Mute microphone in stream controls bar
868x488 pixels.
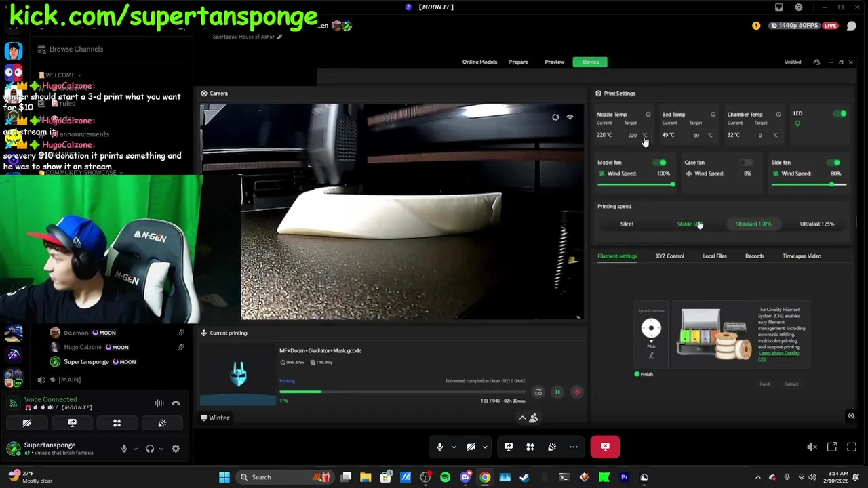(x=439, y=447)
